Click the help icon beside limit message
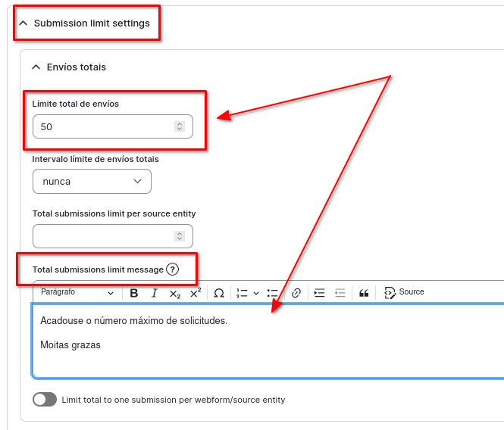 (172, 270)
